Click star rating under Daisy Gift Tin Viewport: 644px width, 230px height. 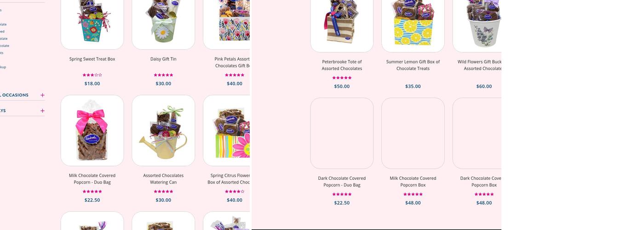point(163,75)
